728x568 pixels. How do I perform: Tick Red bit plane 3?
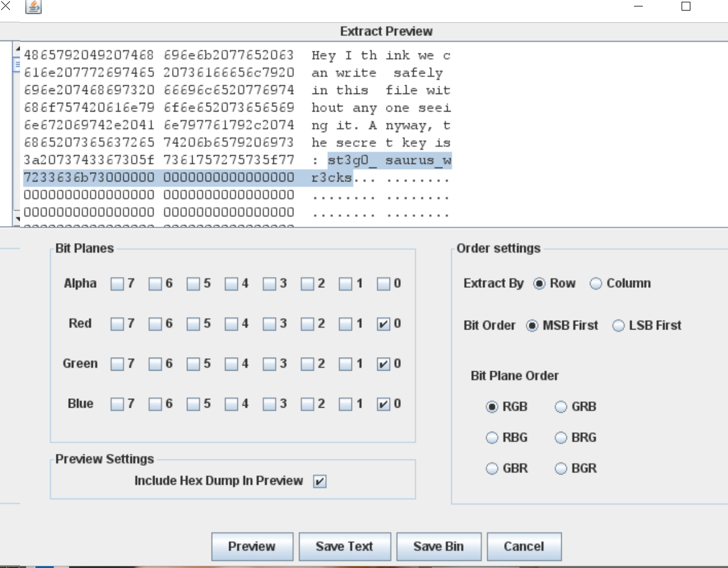(x=270, y=324)
